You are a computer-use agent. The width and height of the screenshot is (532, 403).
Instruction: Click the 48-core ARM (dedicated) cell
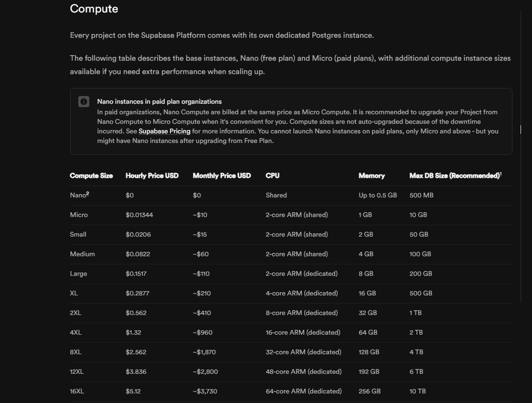pos(304,372)
